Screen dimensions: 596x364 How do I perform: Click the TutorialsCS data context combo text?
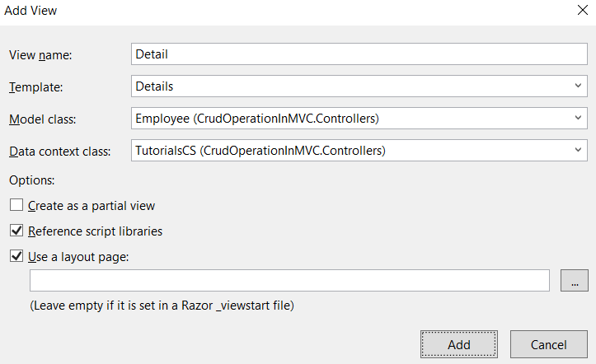click(x=260, y=151)
